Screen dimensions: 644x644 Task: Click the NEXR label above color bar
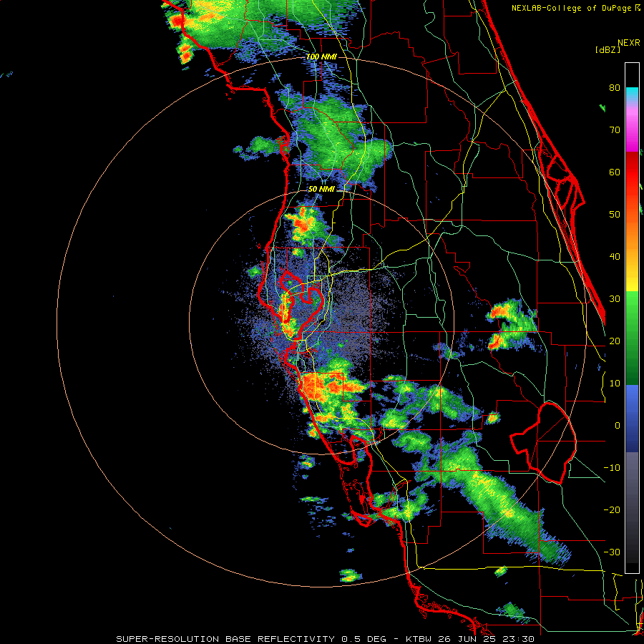point(628,43)
